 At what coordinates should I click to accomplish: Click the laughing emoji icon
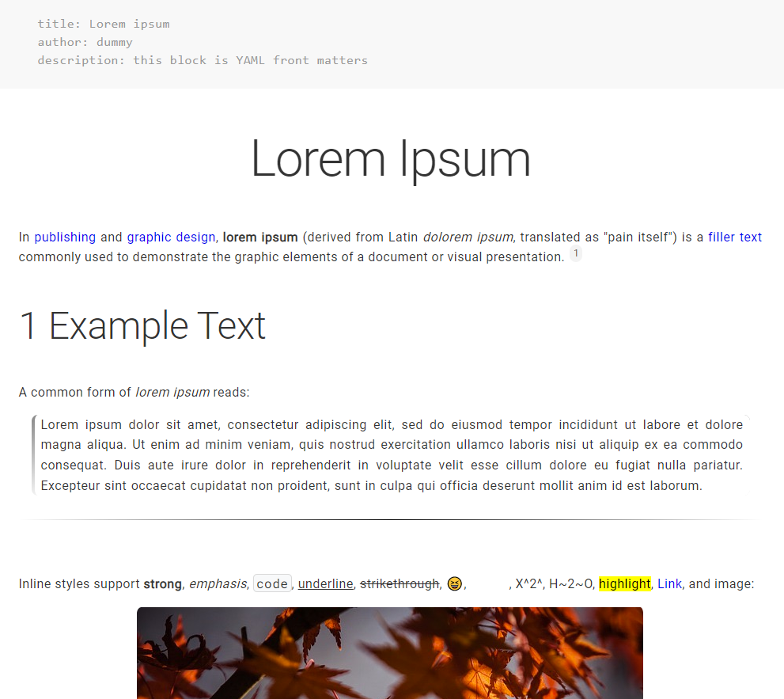(x=455, y=584)
